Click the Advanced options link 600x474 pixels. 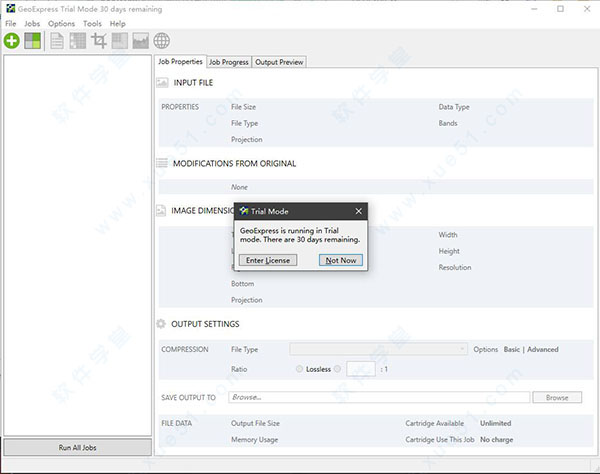coord(543,350)
